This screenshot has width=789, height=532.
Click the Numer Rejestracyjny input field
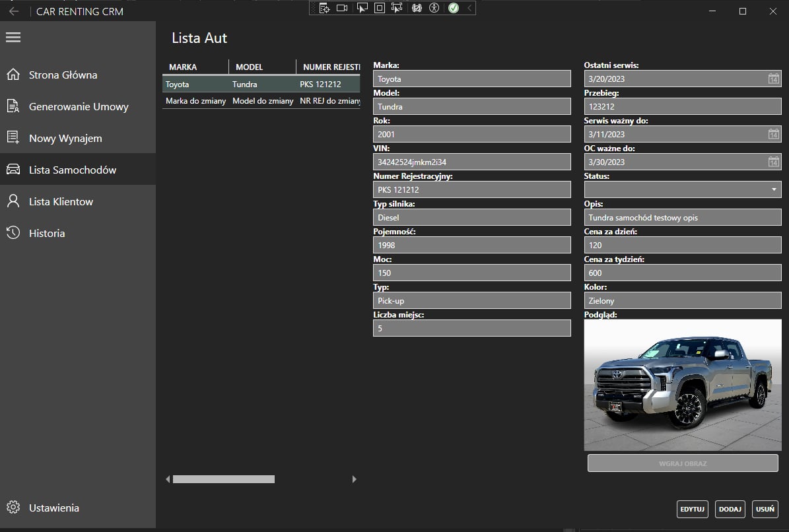pyautogui.click(x=472, y=189)
